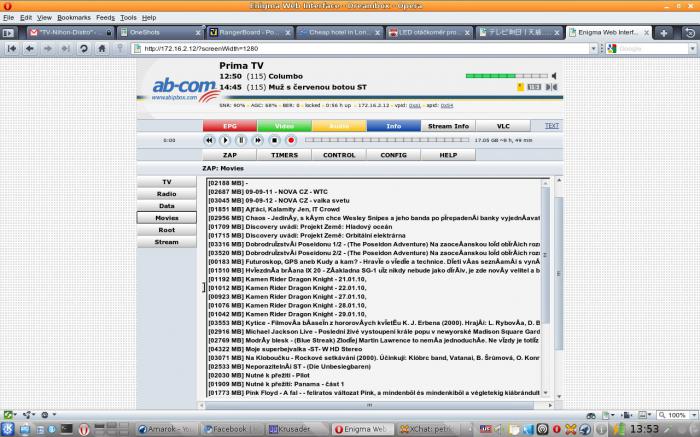This screenshot has height=437, width=700.
Task: Select the Root sidebar category
Action: pos(167,230)
